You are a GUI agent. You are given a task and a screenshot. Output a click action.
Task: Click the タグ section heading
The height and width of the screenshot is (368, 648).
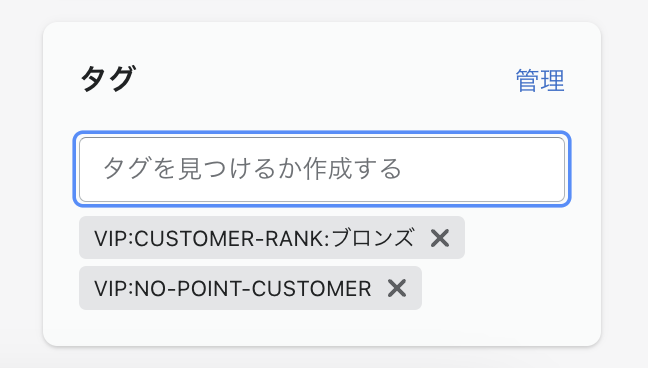pyautogui.click(x=108, y=79)
